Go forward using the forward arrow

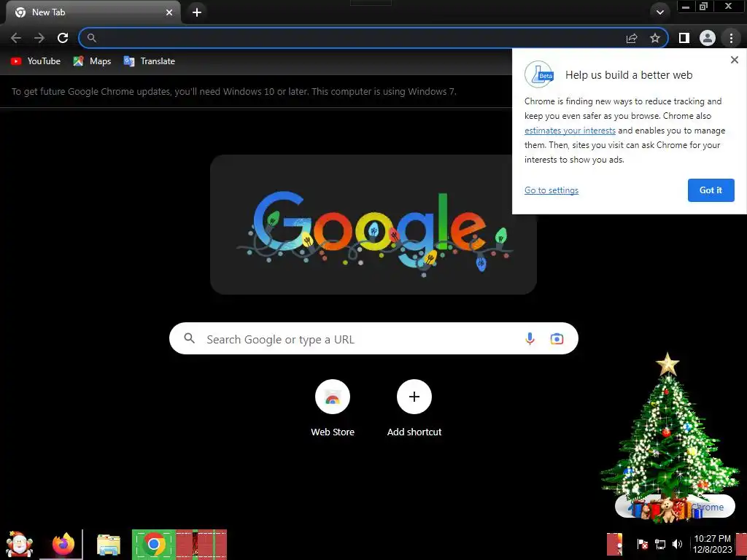coord(39,38)
